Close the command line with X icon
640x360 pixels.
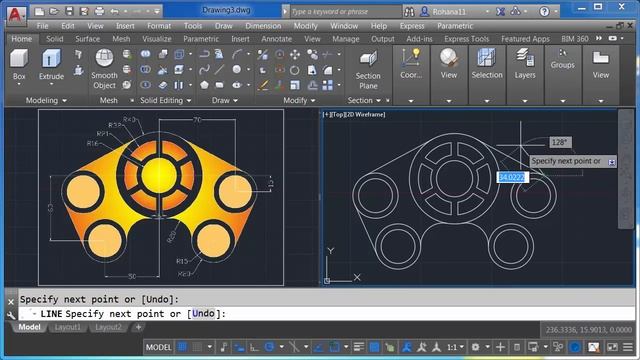click(11, 302)
